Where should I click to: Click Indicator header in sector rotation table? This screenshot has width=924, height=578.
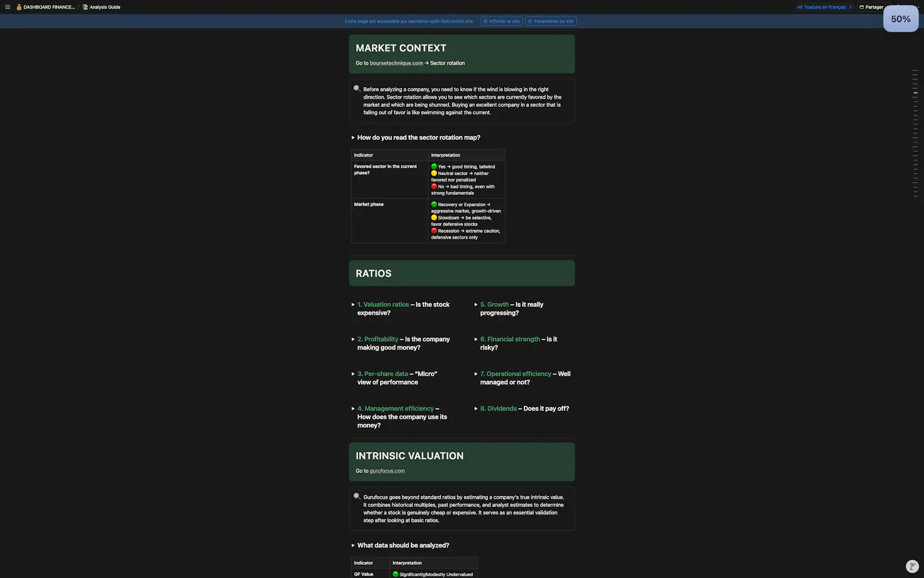(389, 155)
